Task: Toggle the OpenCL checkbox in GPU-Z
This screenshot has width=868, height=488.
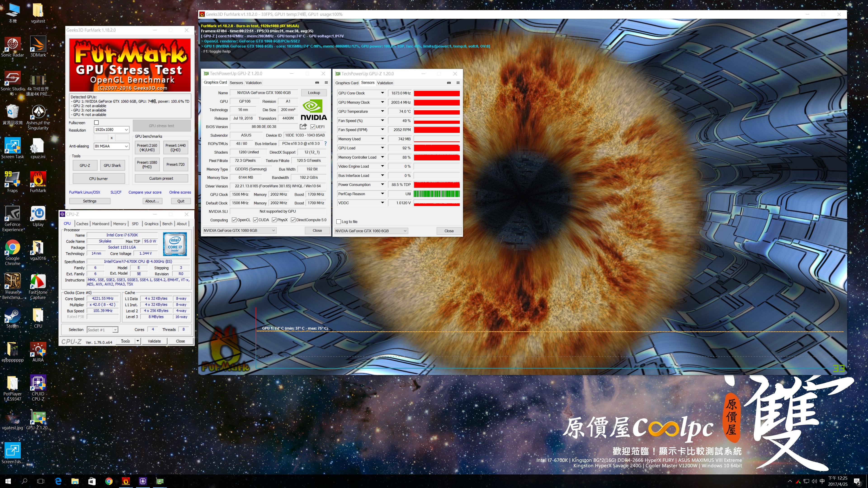Action: click(x=234, y=220)
